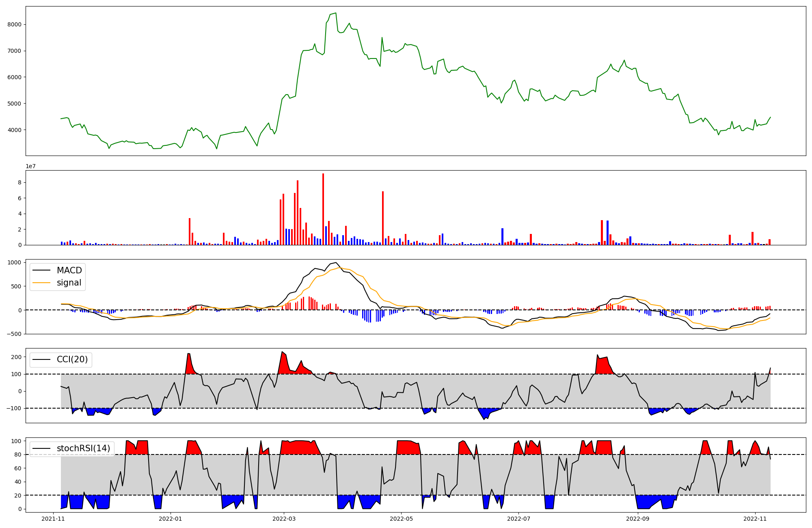Click the 2021-11 date tick label
The width and height of the screenshot is (812, 528).
coord(54,519)
